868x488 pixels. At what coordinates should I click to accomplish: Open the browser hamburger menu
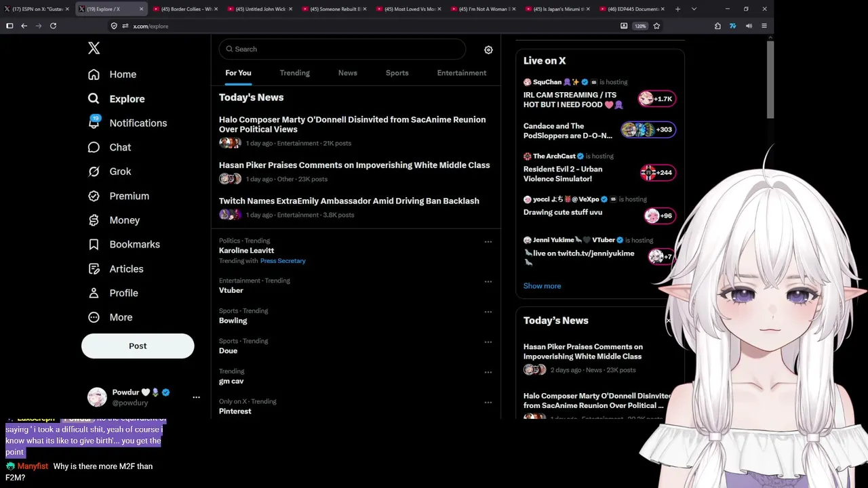(x=764, y=26)
